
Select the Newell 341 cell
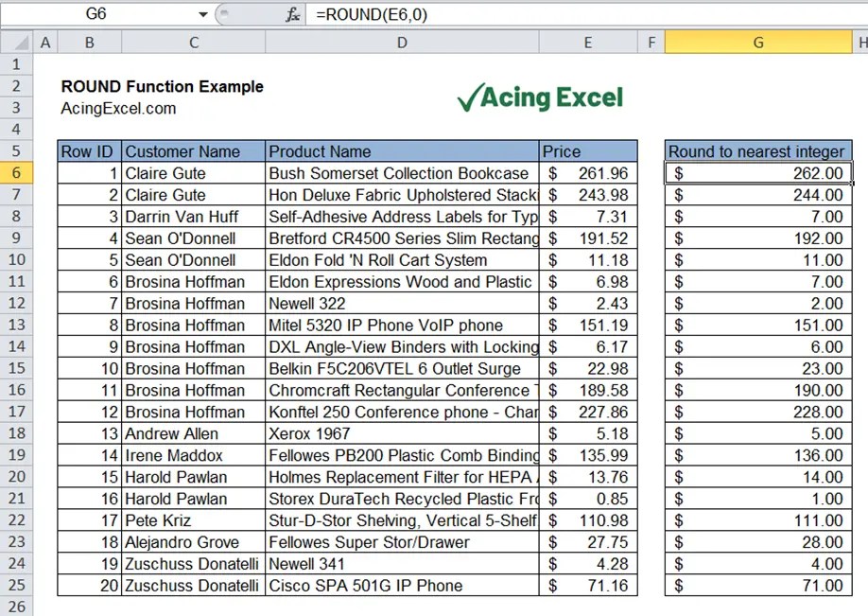pyautogui.click(x=402, y=563)
